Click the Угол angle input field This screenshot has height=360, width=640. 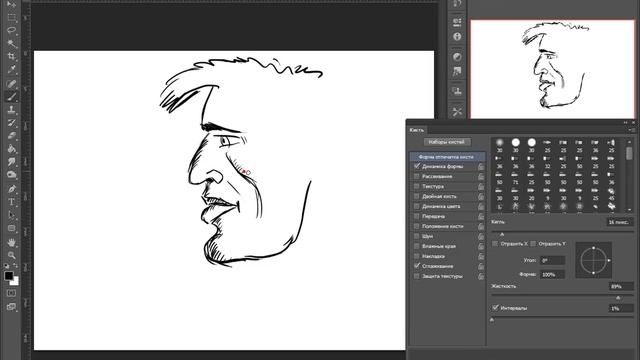pyautogui.click(x=552, y=260)
